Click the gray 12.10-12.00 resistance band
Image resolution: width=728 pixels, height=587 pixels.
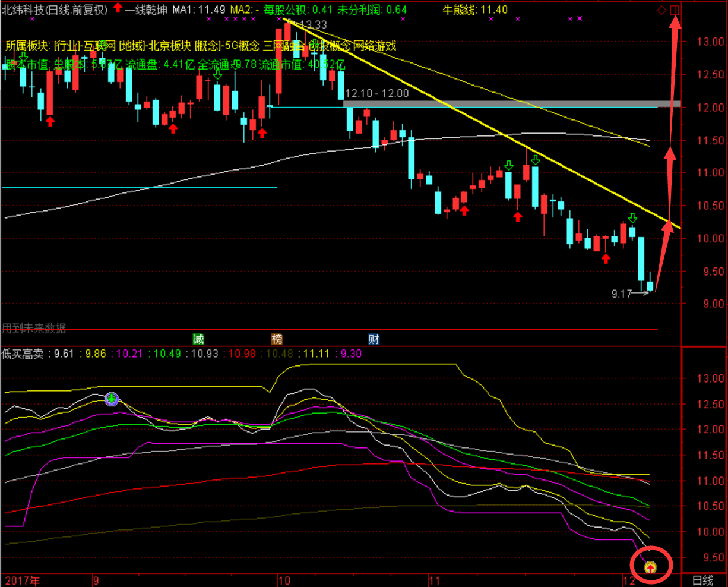(x=512, y=104)
